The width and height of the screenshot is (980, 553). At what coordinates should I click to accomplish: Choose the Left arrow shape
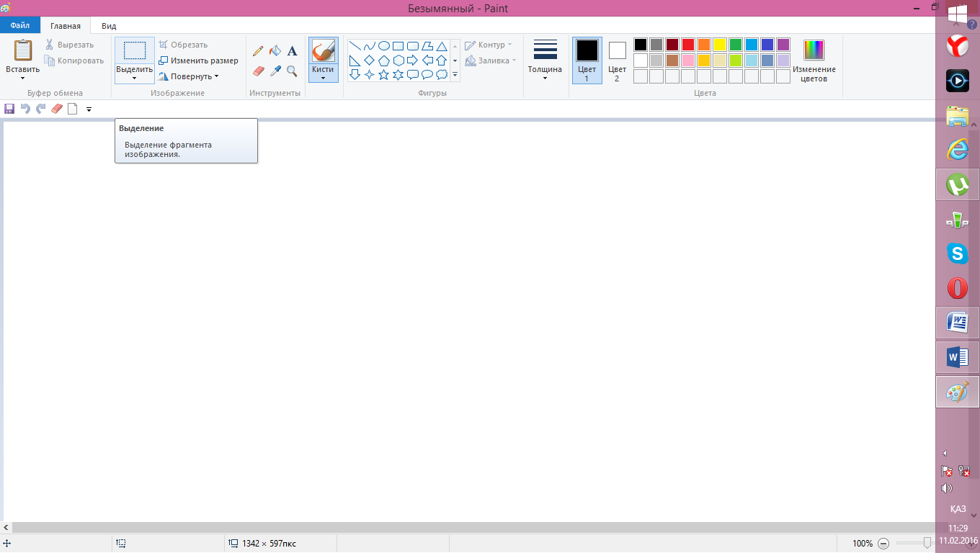(427, 60)
